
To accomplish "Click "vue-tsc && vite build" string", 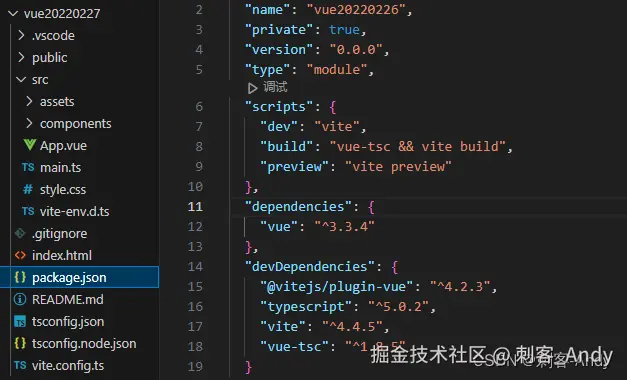I will [x=418, y=146].
